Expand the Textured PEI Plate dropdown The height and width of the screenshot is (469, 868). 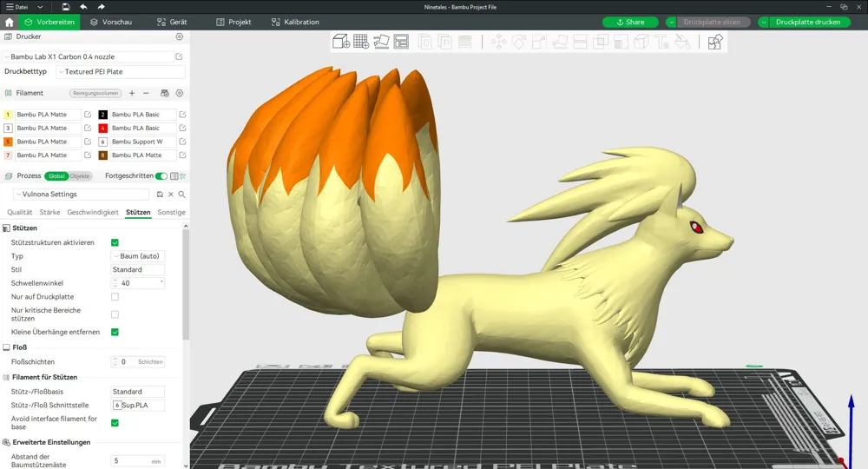click(120, 71)
